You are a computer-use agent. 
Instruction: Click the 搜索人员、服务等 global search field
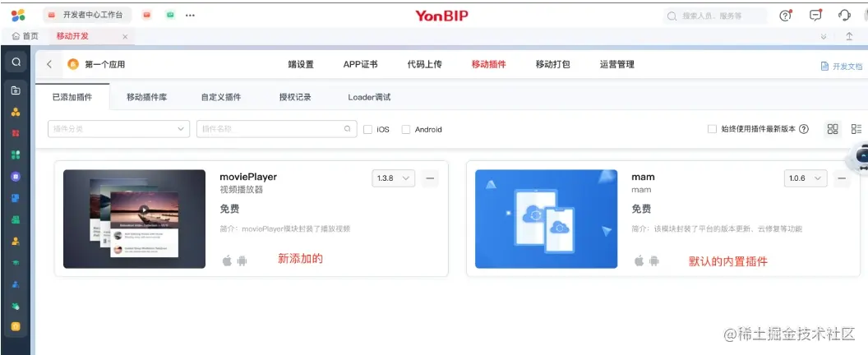(x=715, y=16)
